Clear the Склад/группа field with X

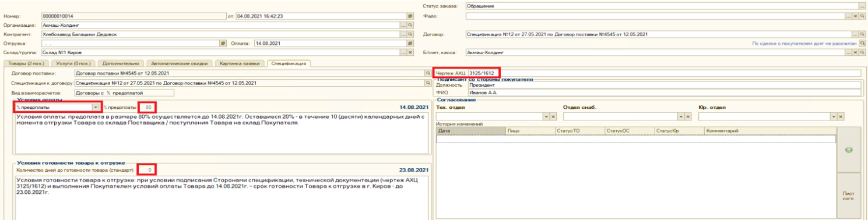click(x=410, y=52)
